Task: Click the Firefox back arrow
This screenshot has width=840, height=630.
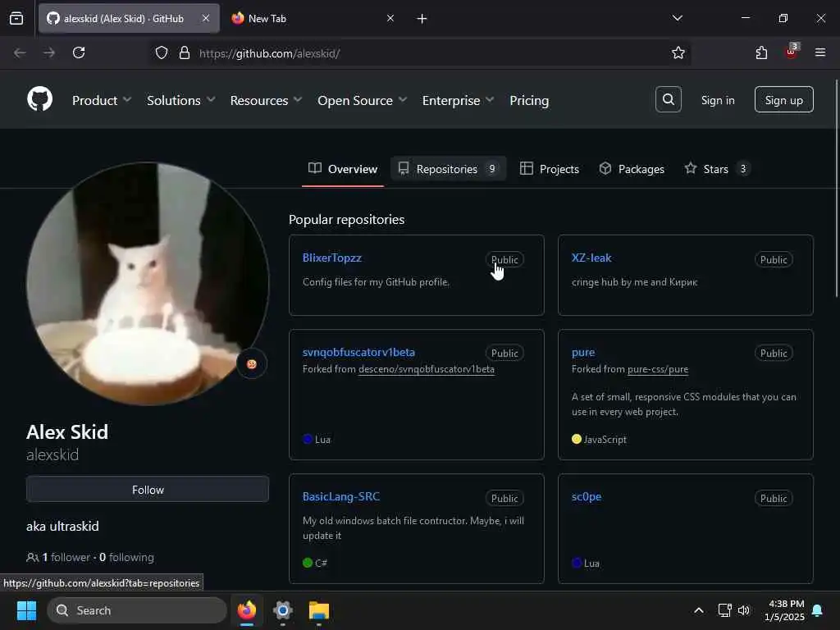Action: pos(20,52)
